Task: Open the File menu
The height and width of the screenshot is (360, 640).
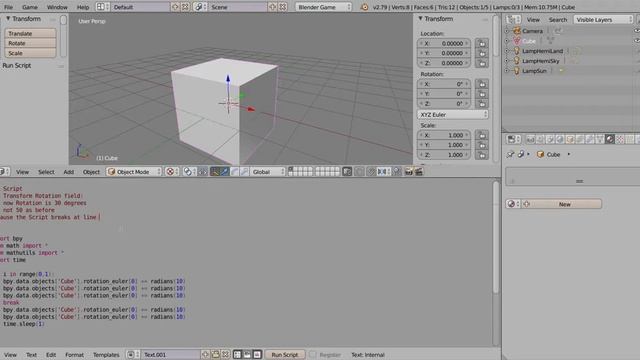Action: coord(8,7)
